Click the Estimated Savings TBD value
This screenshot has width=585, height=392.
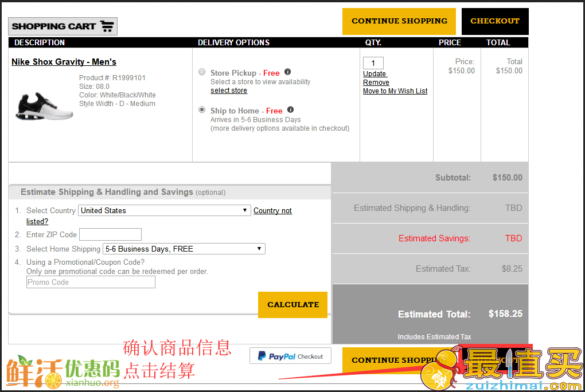coord(514,238)
